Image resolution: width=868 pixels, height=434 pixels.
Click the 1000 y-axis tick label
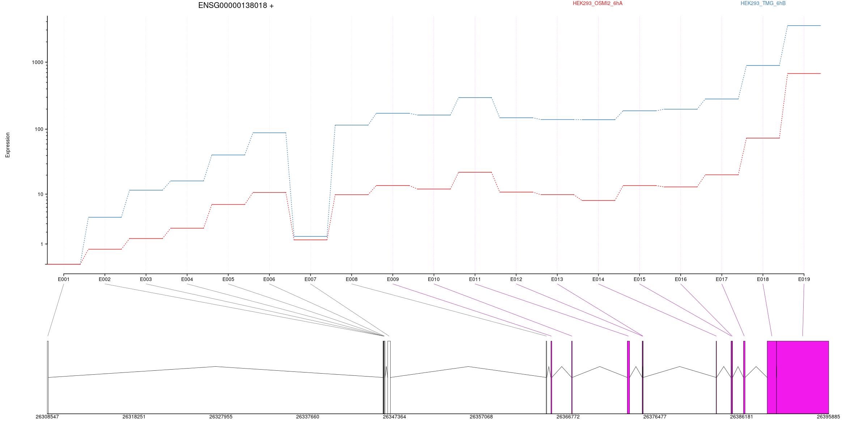point(38,62)
